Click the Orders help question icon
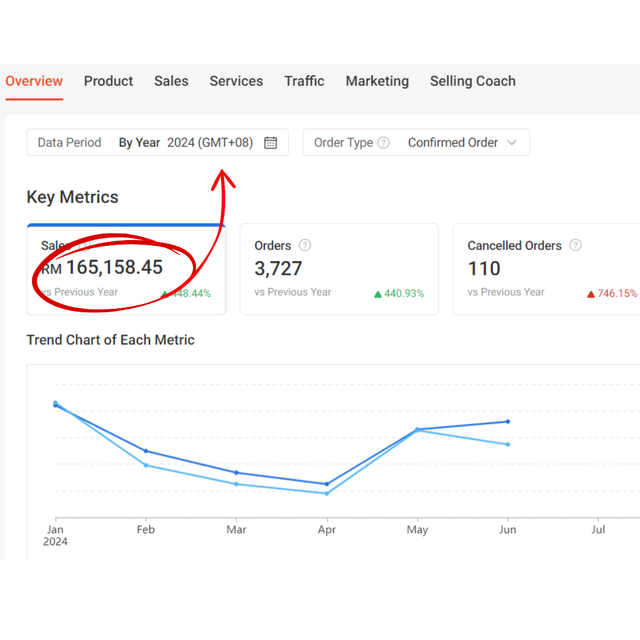The image size is (640, 640). coord(304,245)
